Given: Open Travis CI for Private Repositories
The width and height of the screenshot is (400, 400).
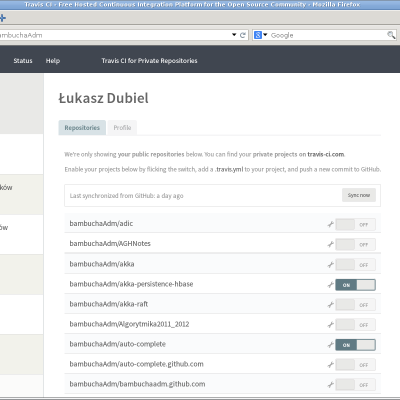Looking at the screenshot, I should tap(149, 61).
